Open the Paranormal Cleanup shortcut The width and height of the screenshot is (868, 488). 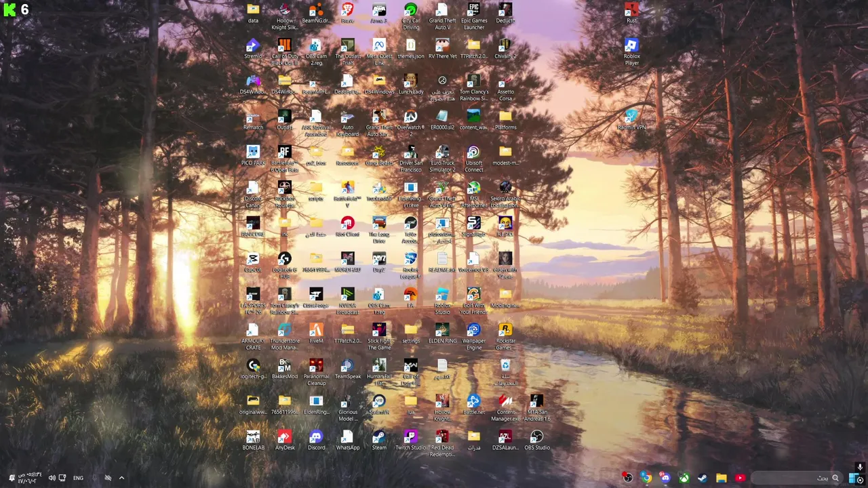pyautogui.click(x=316, y=373)
